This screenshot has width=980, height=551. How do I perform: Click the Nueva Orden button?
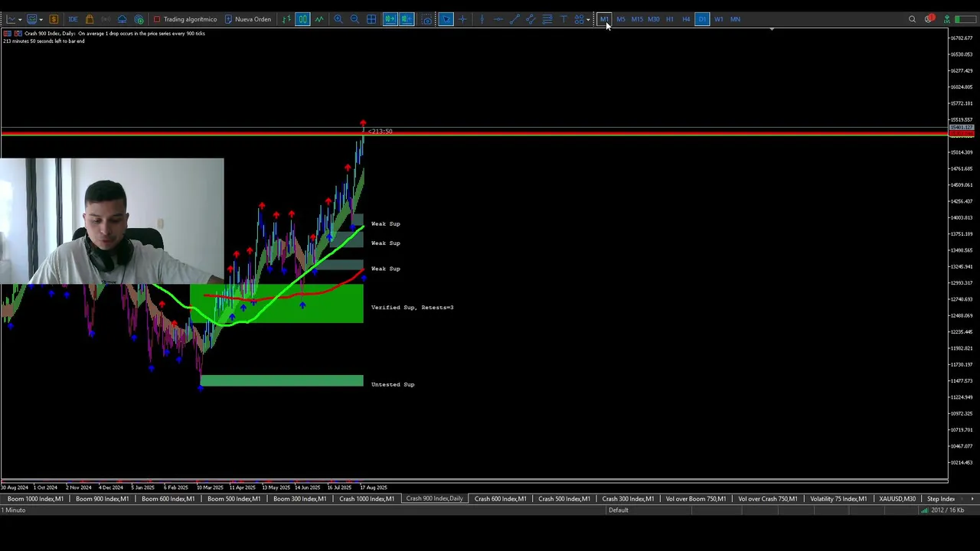click(x=247, y=19)
